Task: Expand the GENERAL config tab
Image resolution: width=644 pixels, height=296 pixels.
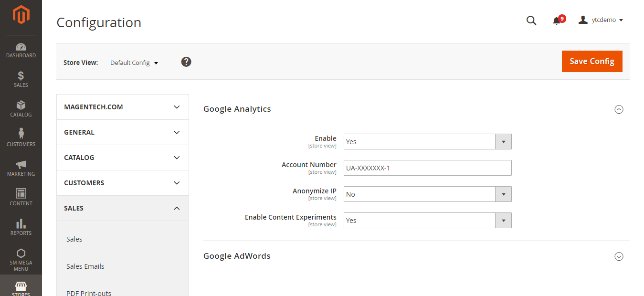Action: (123, 132)
